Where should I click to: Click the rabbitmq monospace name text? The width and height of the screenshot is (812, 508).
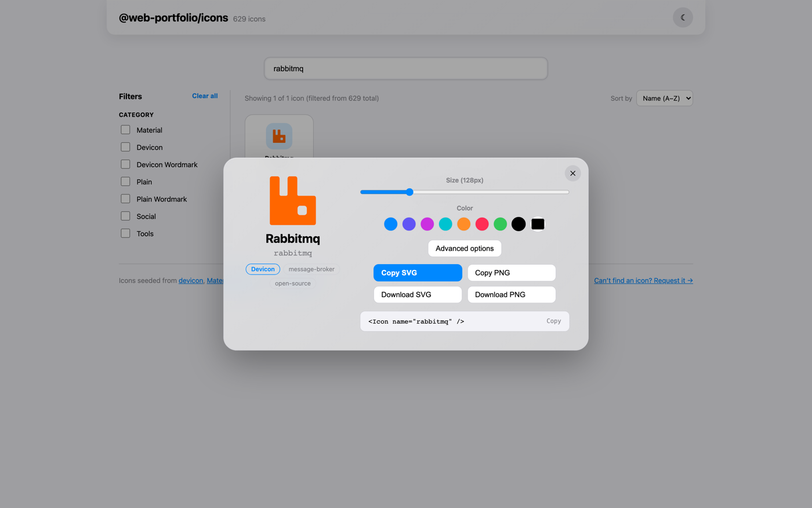click(293, 253)
